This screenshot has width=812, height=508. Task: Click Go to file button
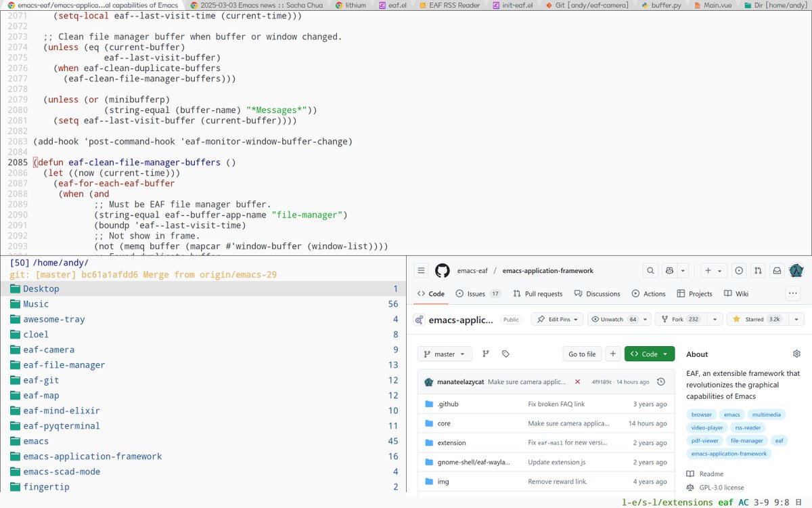582,354
